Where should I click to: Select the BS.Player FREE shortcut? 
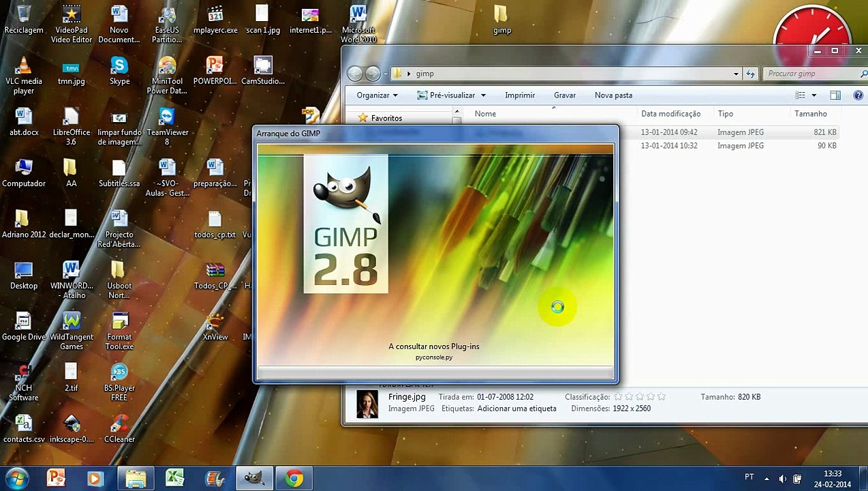[119, 383]
